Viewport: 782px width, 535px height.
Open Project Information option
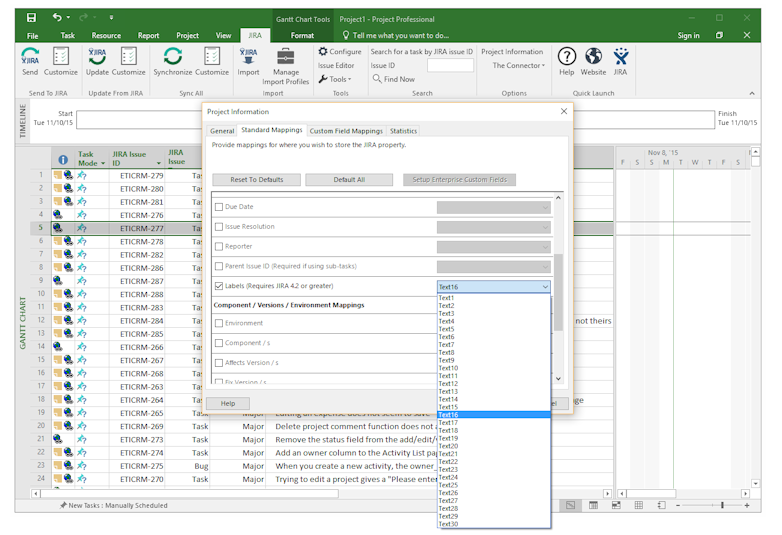(512, 51)
